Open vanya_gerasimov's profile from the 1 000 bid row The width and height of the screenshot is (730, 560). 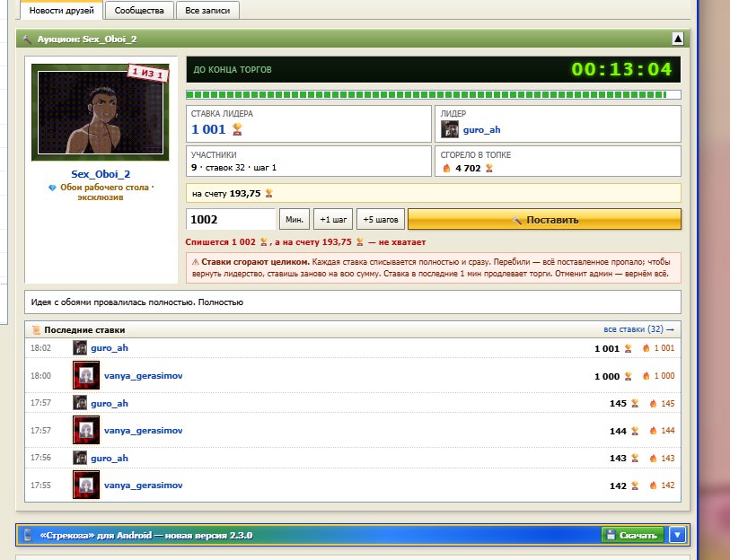[x=144, y=376]
